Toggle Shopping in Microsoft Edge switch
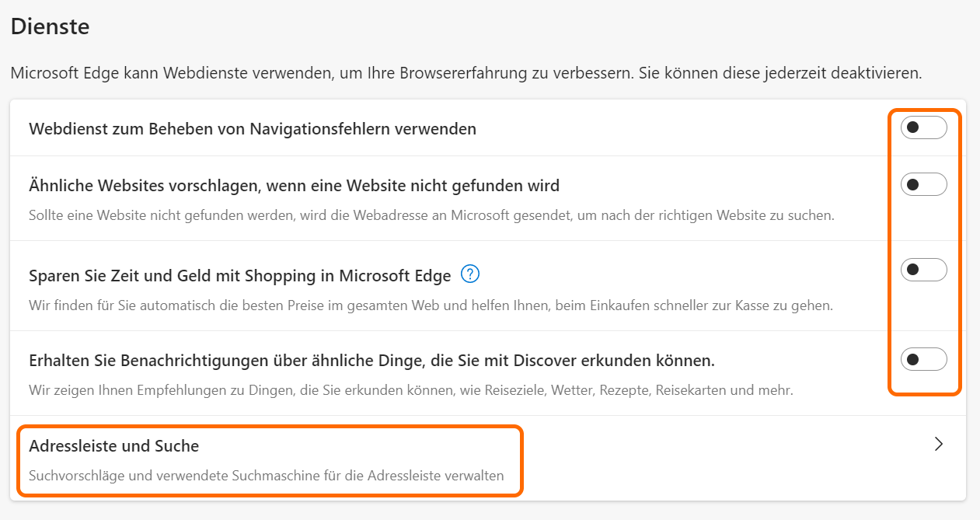Image resolution: width=980 pixels, height=520 pixels. (923, 270)
